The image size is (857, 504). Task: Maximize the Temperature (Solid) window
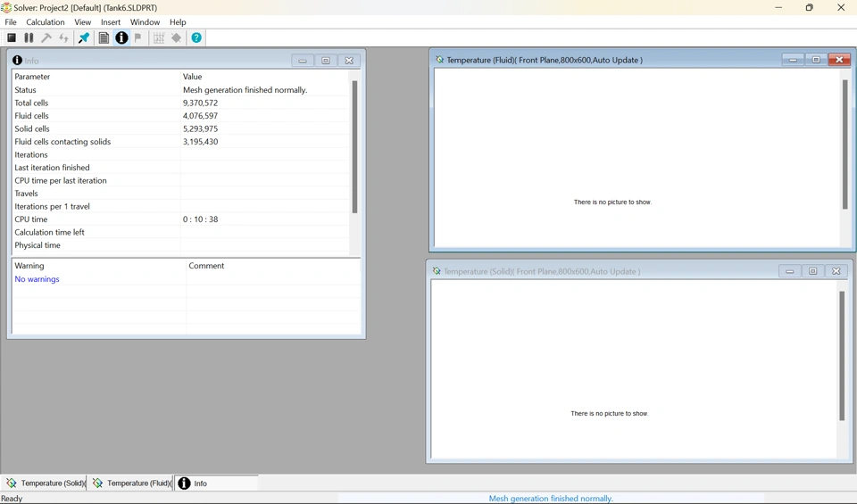[812, 271]
